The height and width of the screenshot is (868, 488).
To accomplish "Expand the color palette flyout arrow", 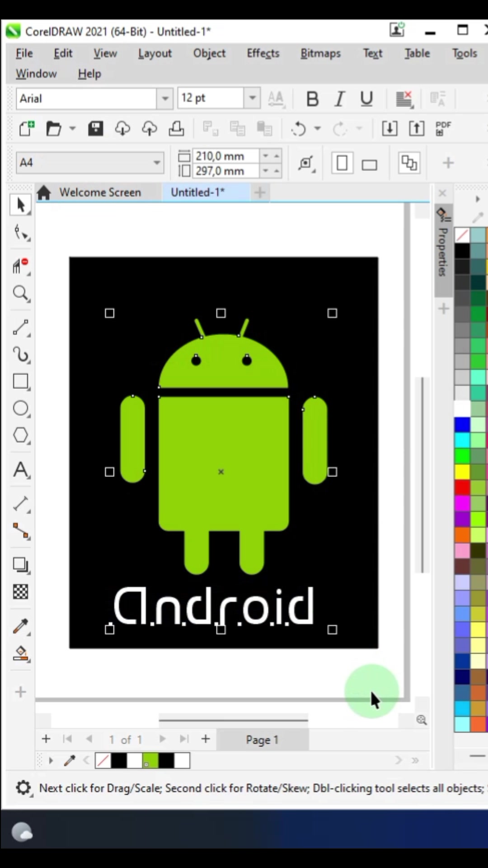I will (x=478, y=199).
